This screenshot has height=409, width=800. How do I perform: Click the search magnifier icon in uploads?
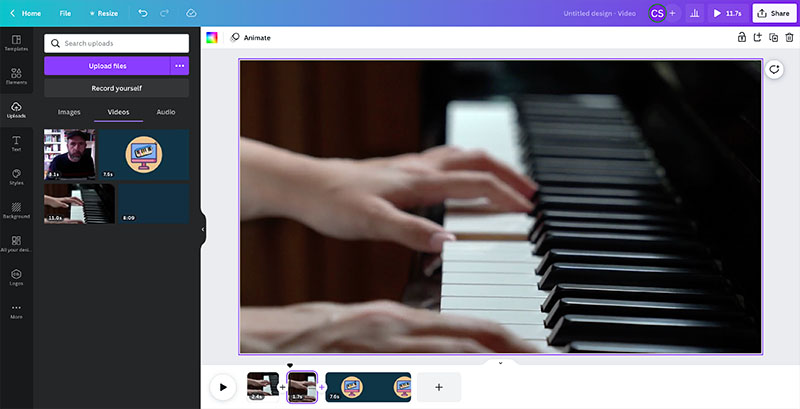tap(55, 43)
